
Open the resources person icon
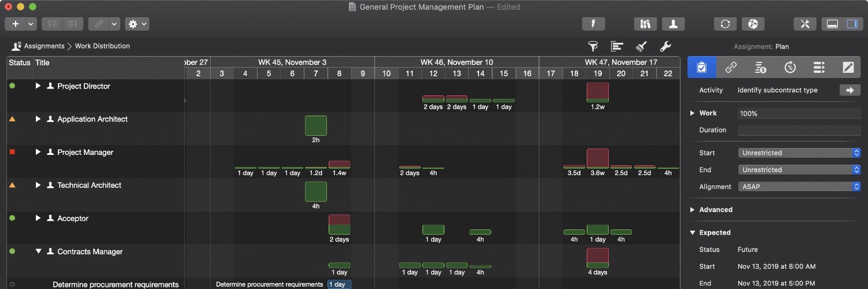674,24
